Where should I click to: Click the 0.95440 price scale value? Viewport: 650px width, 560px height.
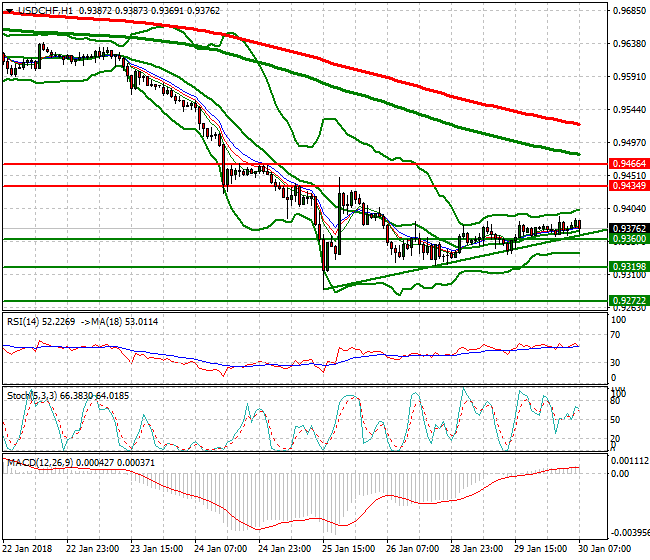[629, 110]
